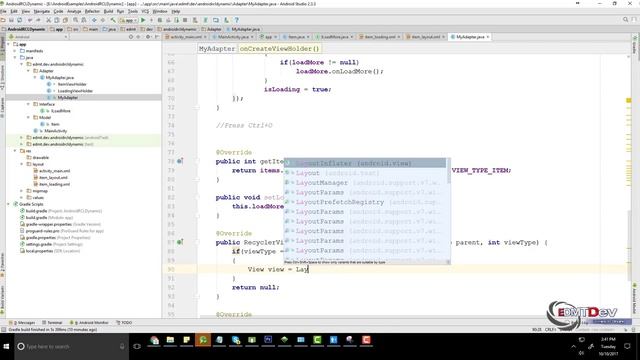Switch to the ILoadMore.java editor tab

334,37
